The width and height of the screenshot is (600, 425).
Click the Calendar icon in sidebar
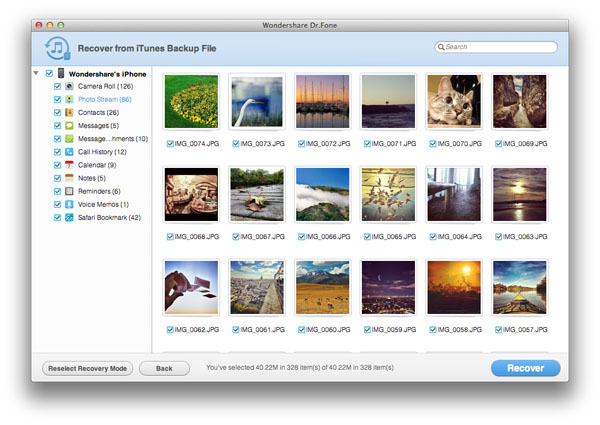tap(69, 164)
